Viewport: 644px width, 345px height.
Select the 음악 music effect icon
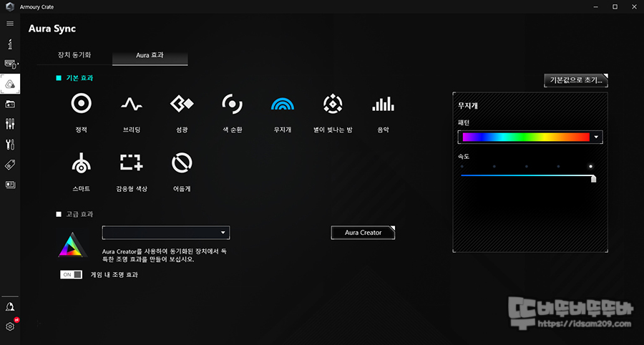pyautogui.click(x=384, y=104)
